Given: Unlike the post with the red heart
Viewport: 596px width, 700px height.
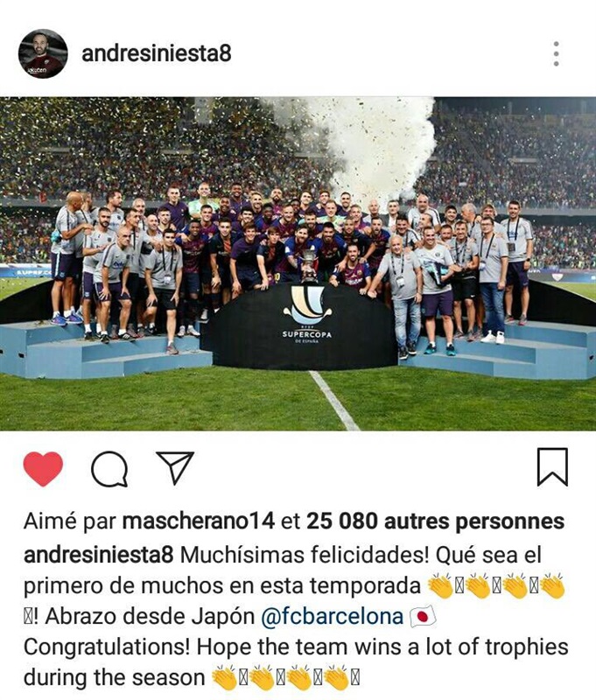Looking at the screenshot, I should 43,468.
